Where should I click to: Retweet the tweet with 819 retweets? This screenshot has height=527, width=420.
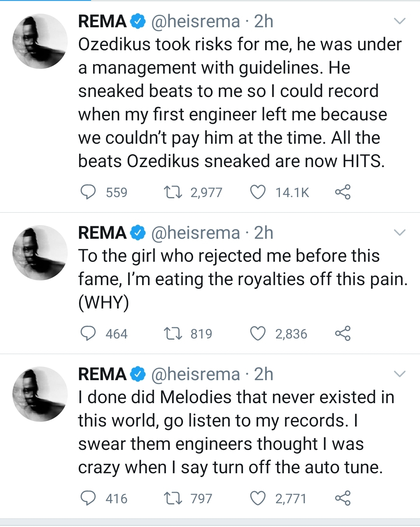coord(173,333)
